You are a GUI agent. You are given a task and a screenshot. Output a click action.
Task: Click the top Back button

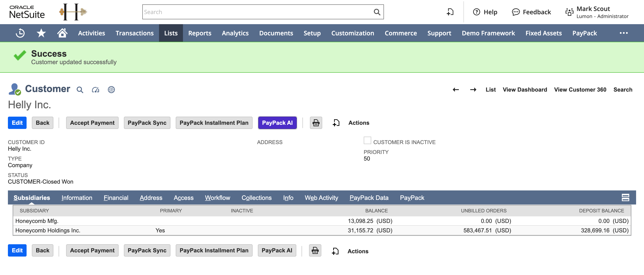(42, 123)
